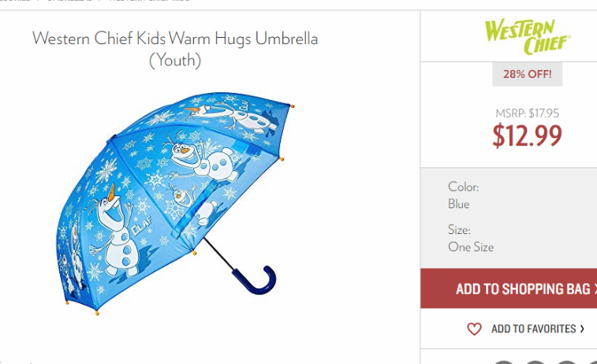Click the umbrella's blue curved handle
Viewport: 597px width, 364px height.
point(254,280)
